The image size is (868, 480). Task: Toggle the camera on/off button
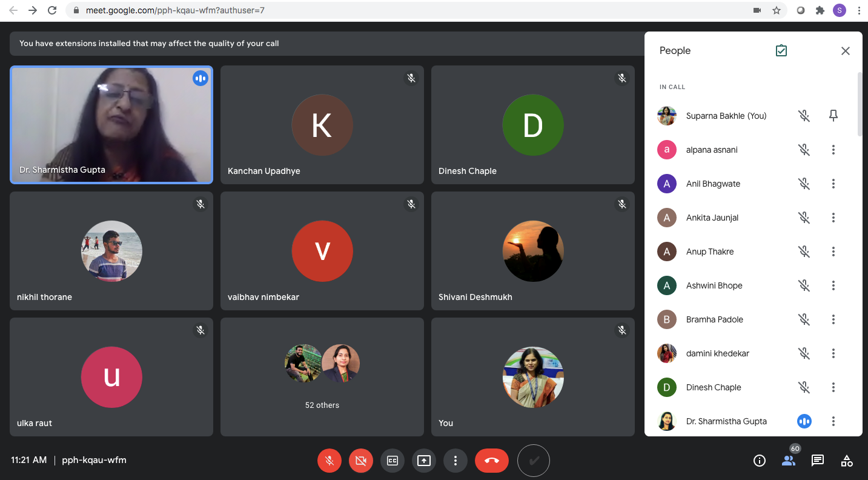[361, 461]
